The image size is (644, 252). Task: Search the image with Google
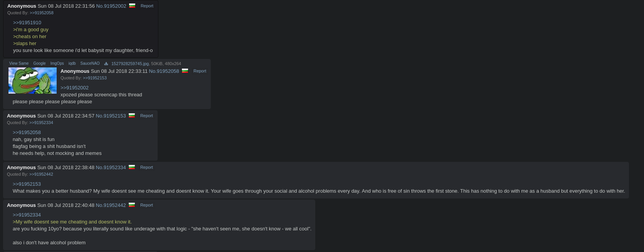point(39,64)
